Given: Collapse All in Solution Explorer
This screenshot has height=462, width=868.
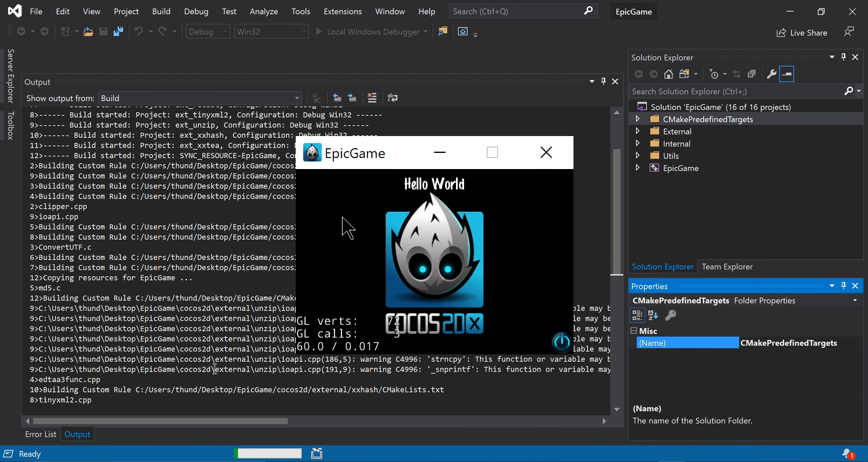Looking at the screenshot, I should coord(752,74).
